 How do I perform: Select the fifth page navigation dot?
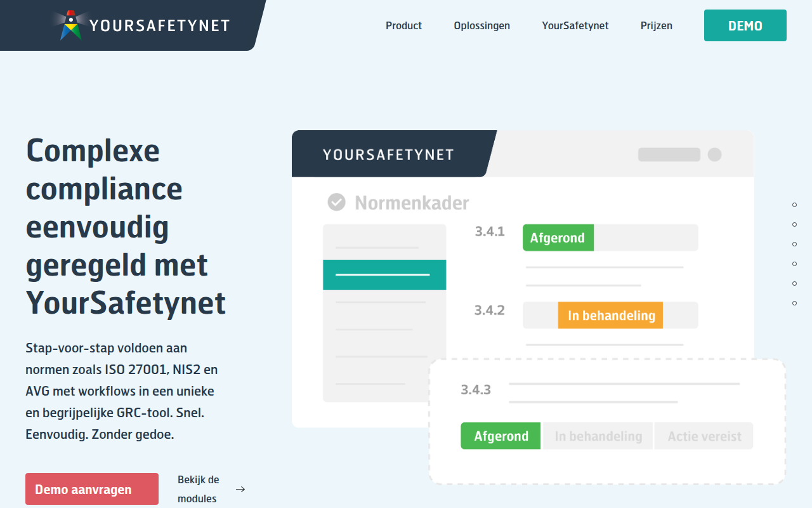(794, 283)
